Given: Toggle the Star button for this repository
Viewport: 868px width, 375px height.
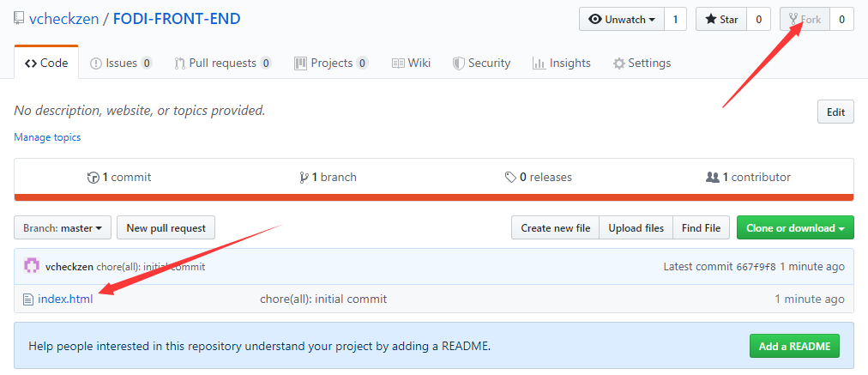Looking at the screenshot, I should pos(721,20).
